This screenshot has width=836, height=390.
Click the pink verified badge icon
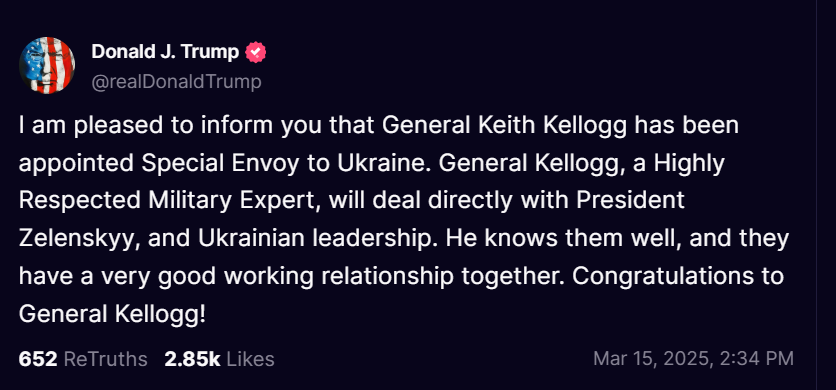pos(255,52)
